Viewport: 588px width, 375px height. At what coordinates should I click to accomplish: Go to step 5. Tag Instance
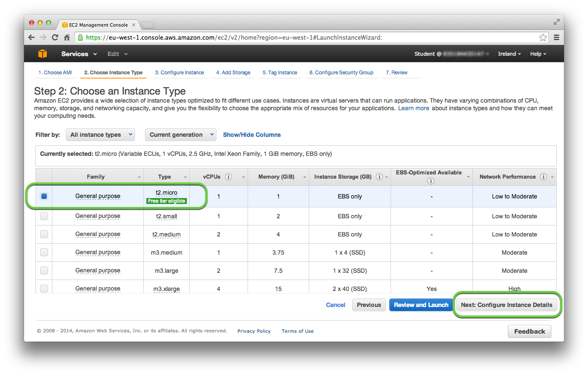[x=280, y=73]
